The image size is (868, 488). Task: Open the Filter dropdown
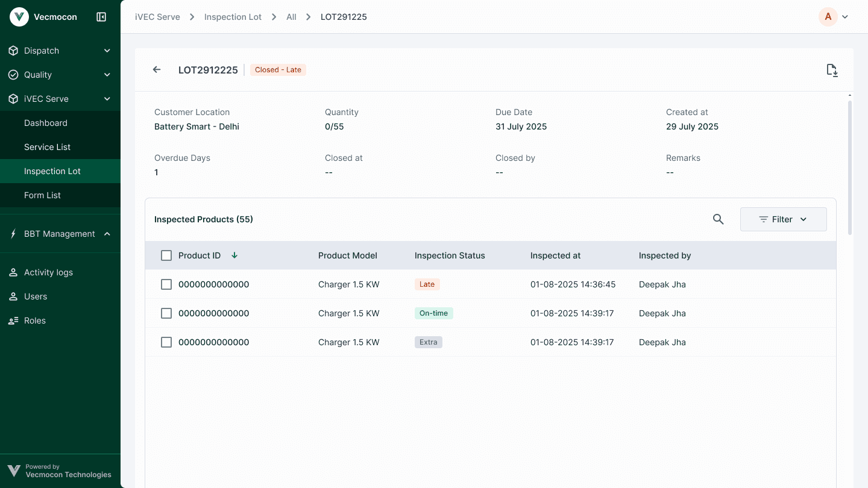click(783, 219)
